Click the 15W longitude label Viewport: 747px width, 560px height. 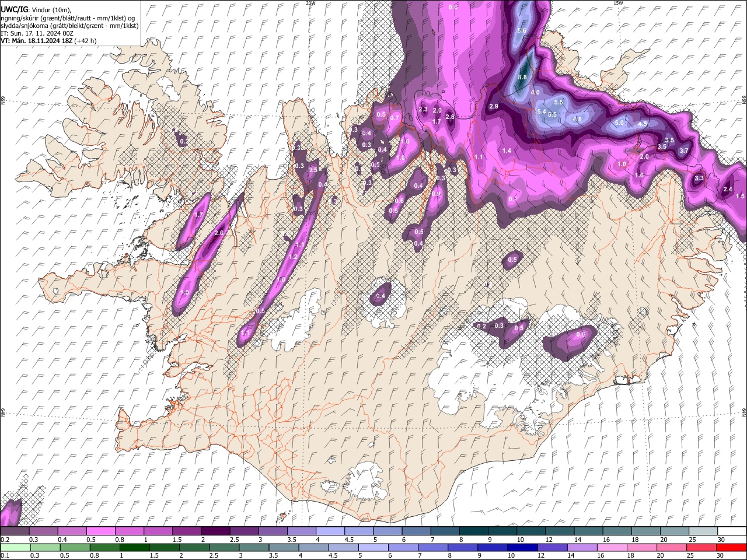pos(618,3)
